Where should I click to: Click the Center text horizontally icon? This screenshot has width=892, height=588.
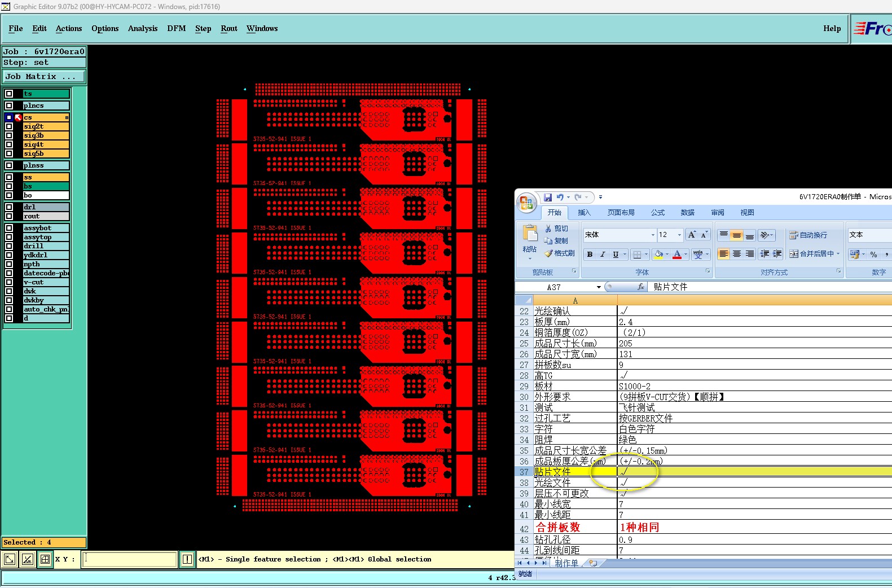pyautogui.click(x=737, y=254)
